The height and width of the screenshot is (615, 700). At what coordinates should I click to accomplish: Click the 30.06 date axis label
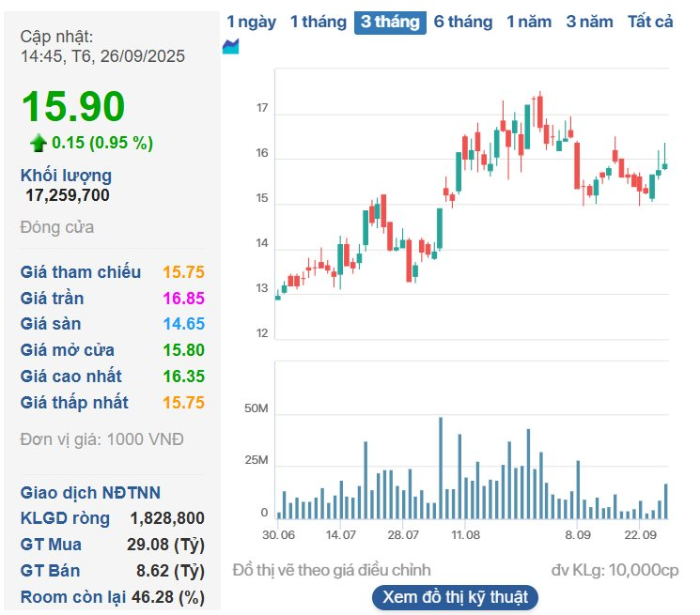coord(279,534)
